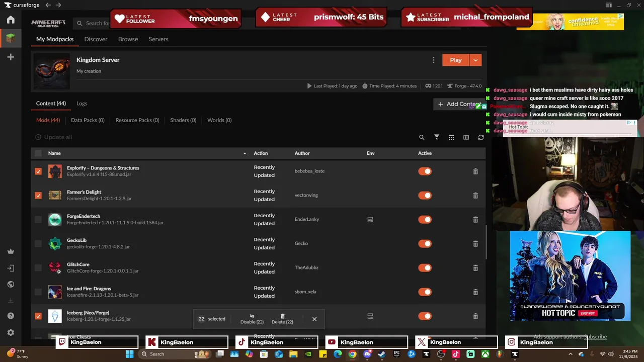Open the mod list filter funnel

(437, 137)
